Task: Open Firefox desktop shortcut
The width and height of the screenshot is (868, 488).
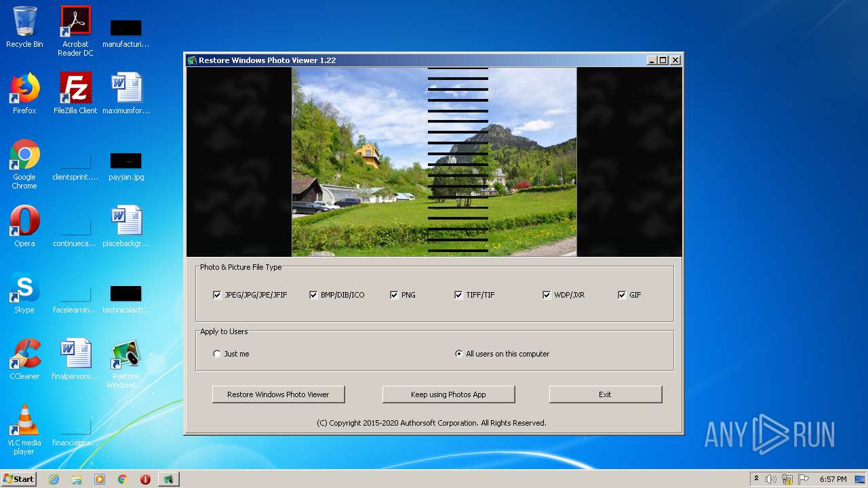Action: pos(24,94)
